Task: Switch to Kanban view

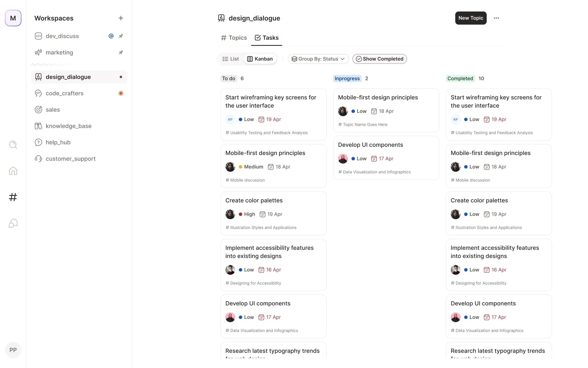Action: pos(260,59)
